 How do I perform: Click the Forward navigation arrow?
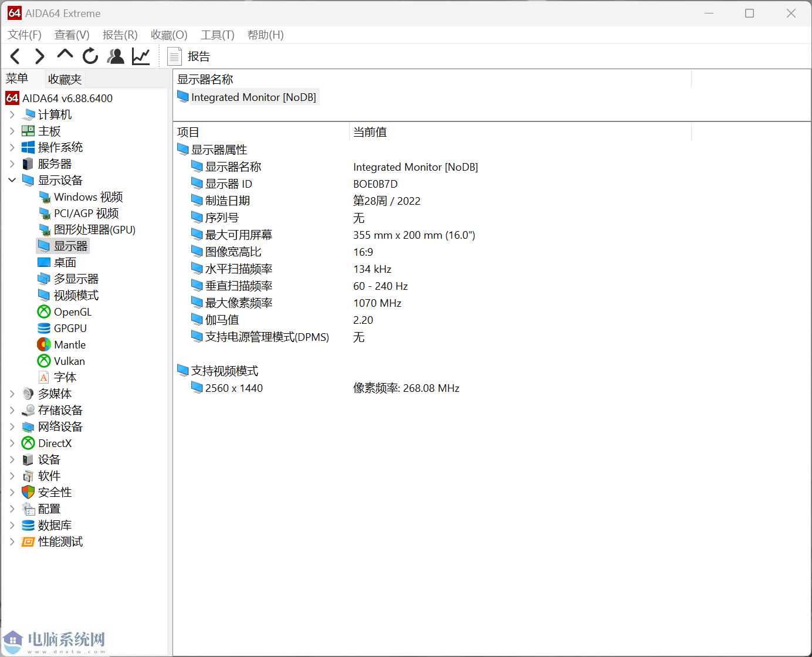(x=39, y=56)
